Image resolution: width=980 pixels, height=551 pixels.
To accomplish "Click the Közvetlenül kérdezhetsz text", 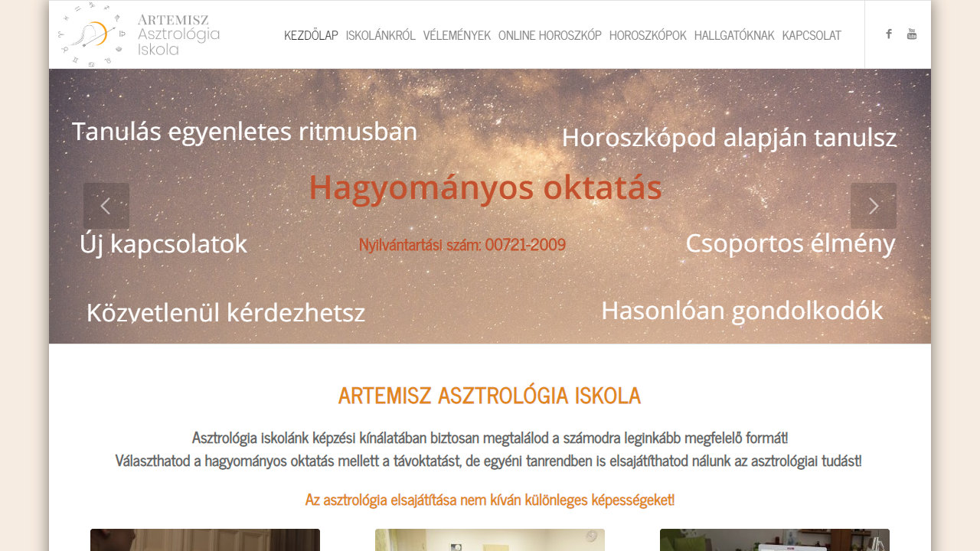I will [226, 312].
